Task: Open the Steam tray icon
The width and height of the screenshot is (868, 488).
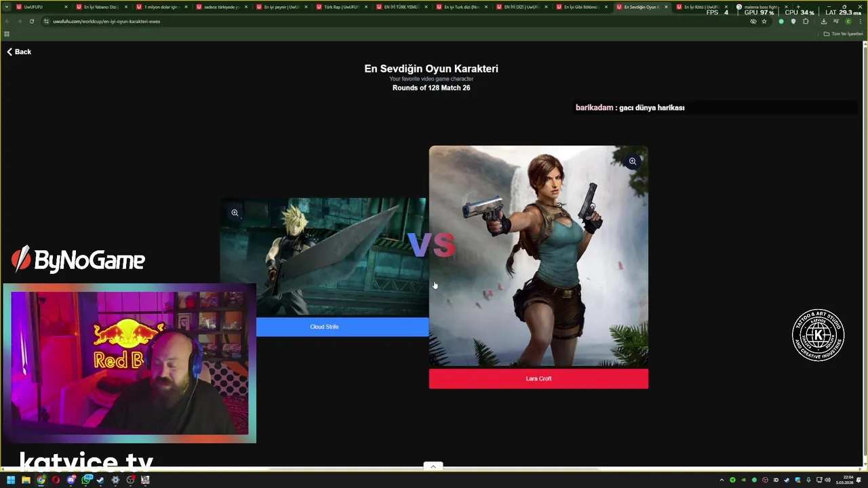Action: [x=787, y=480]
